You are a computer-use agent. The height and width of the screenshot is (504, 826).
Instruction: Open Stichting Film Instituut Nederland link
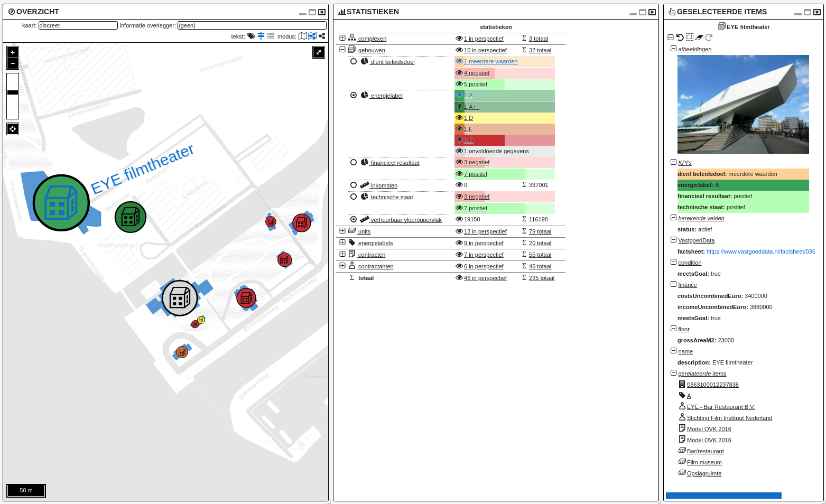(729, 418)
